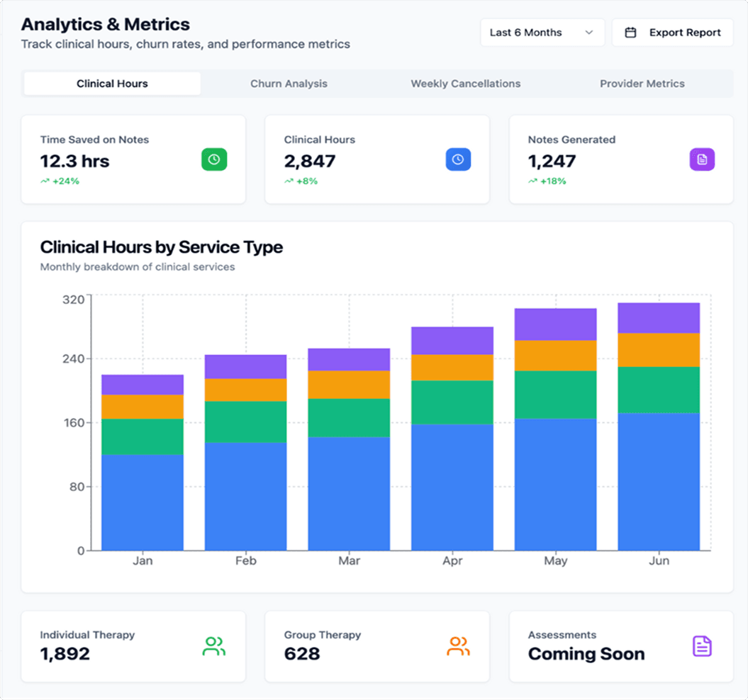Click the purple segment of the Feb bar
This screenshot has width=748, height=700.
click(246, 367)
